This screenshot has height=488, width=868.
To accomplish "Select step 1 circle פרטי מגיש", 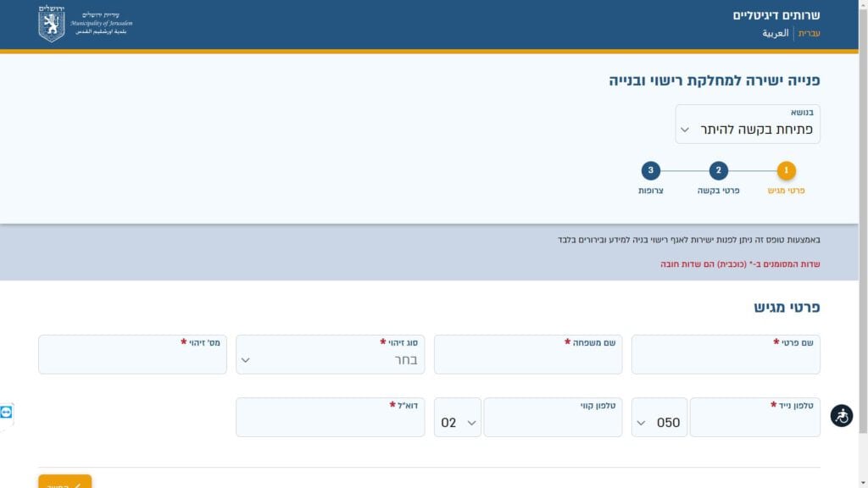I will [x=786, y=170].
